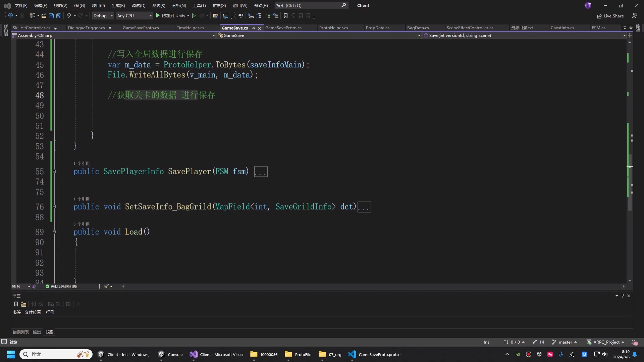
Task: Open the 调试(D) menu
Action: tap(138, 5)
